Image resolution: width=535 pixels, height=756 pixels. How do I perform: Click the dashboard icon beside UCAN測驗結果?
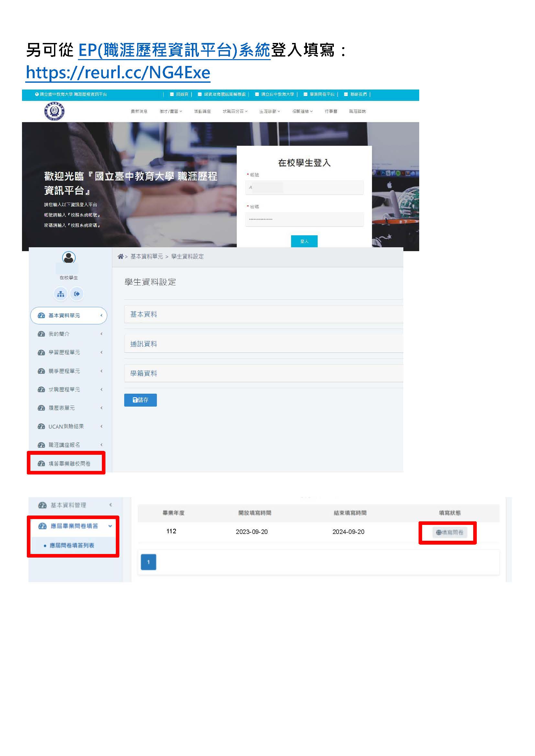tap(41, 426)
